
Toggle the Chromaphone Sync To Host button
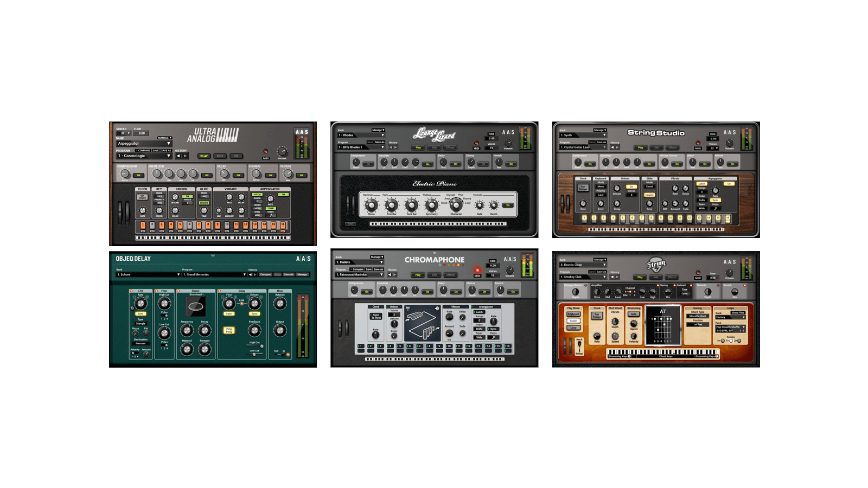[x=376, y=316]
